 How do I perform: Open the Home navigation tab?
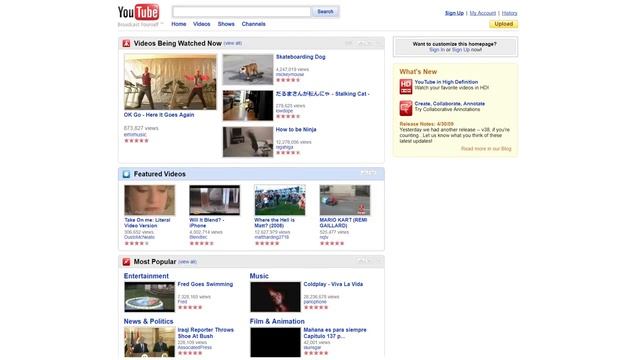click(179, 24)
